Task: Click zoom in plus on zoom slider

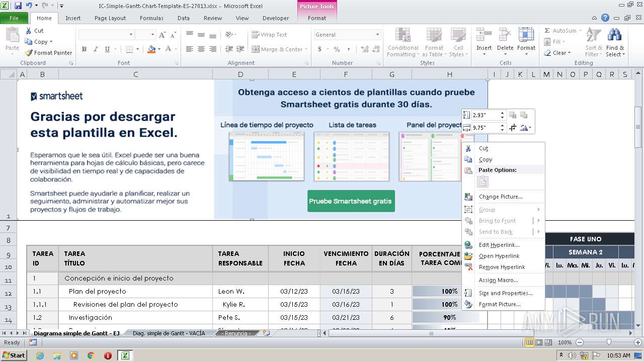Action: pos(638,342)
